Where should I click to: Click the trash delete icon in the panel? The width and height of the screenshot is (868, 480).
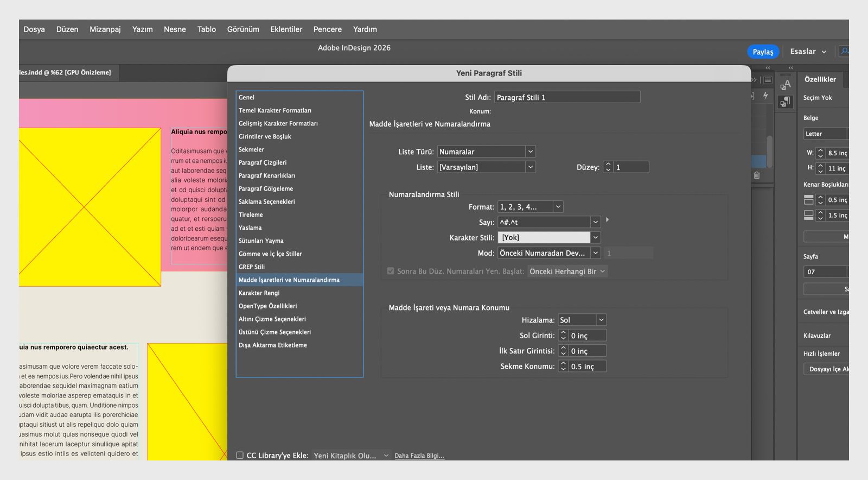[x=757, y=175]
